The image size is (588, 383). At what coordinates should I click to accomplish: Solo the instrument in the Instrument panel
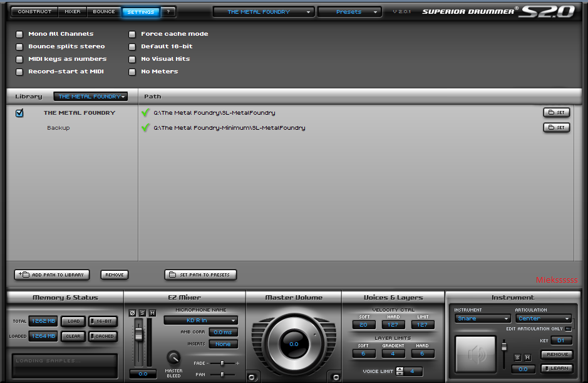(517, 357)
